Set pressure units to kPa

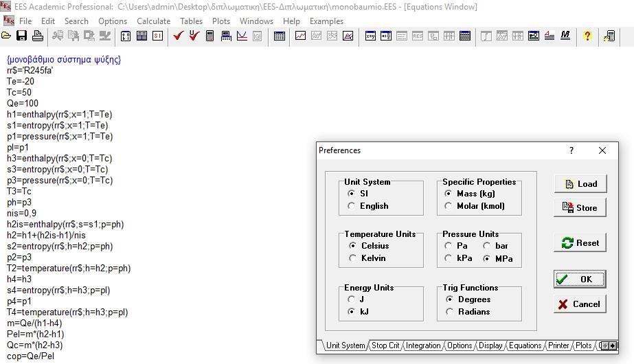point(458,258)
